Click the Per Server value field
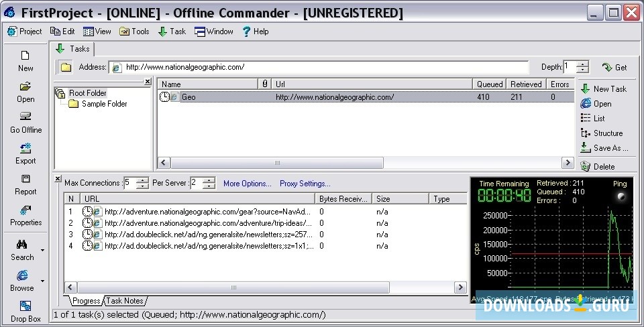This screenshot has height=327, width=644. coord(197,183)
